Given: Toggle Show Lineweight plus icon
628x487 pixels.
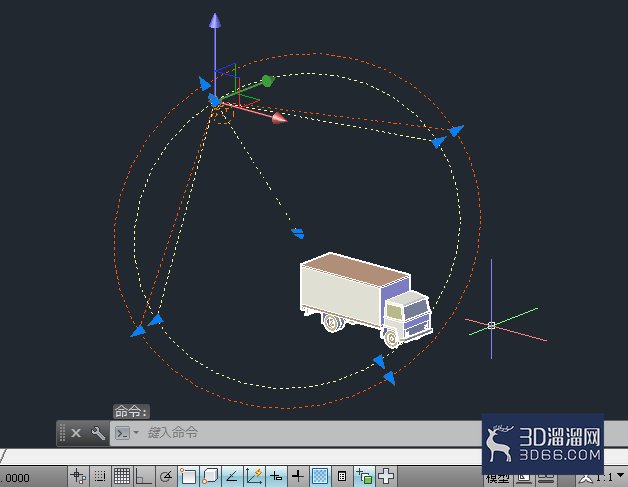Looking at the screenshot, I should (298, 476).
